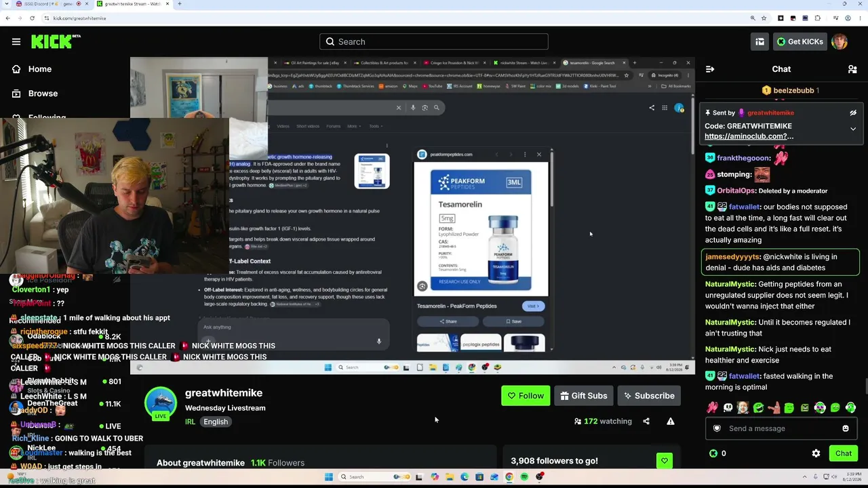Click the 172 watching viewer count
Screen dimensions: 868x488
pos(603,422)
